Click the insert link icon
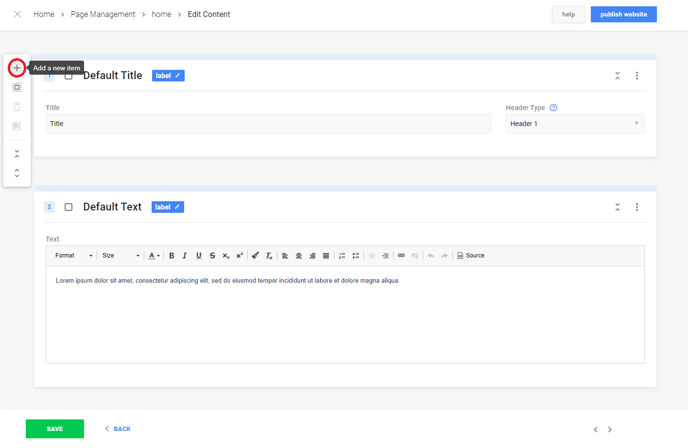Image resolution: width=688 pixels, height=448 pixels. (401, 255)
